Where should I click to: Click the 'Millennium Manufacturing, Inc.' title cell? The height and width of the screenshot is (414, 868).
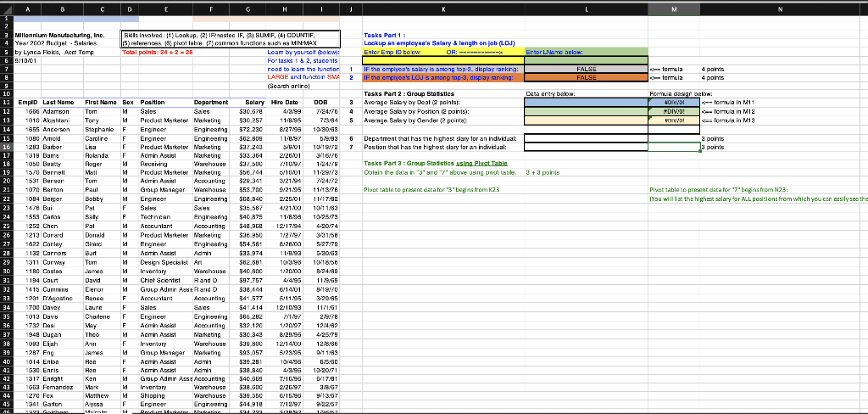60,35
